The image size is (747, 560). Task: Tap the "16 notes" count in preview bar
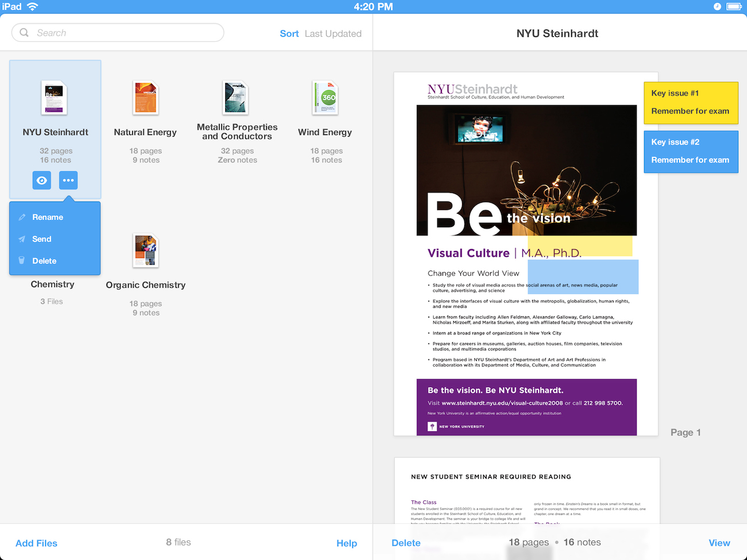coord(582,542)
